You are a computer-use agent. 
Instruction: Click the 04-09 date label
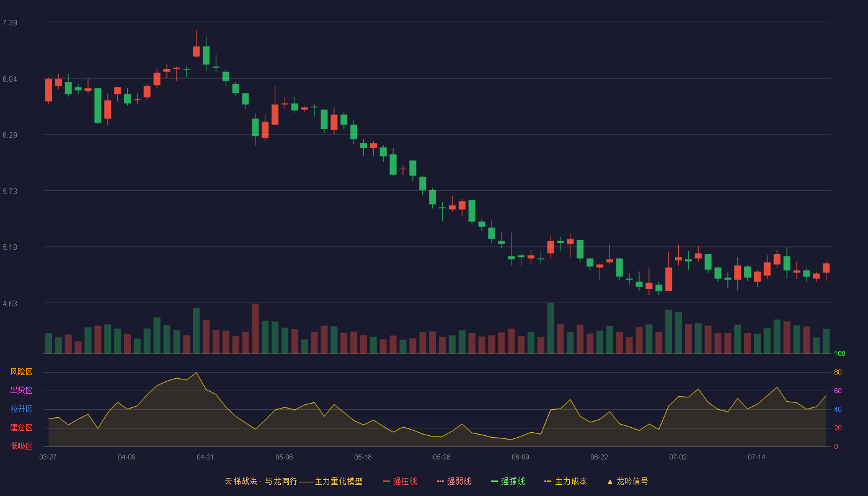pyautogui.click(x=126, y=457)
